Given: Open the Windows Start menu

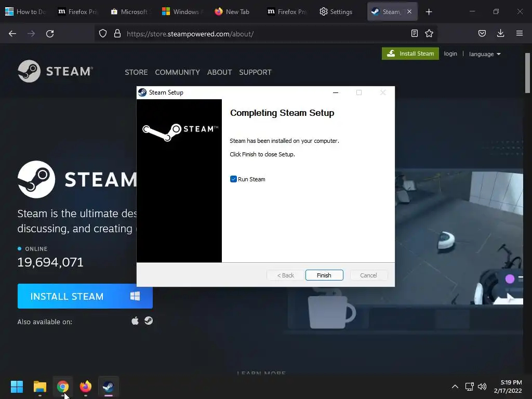Looking at the screenshot, I should 17,387.
